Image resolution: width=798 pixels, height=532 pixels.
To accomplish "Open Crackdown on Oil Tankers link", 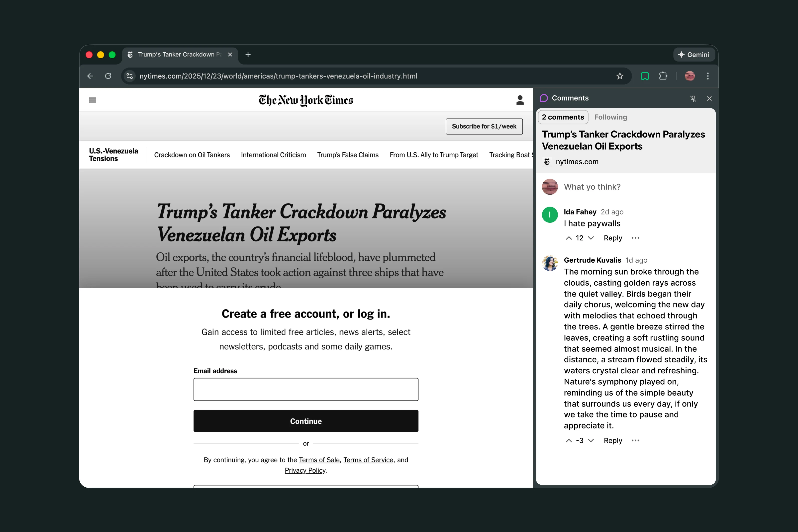I will (x=192, y=155).
